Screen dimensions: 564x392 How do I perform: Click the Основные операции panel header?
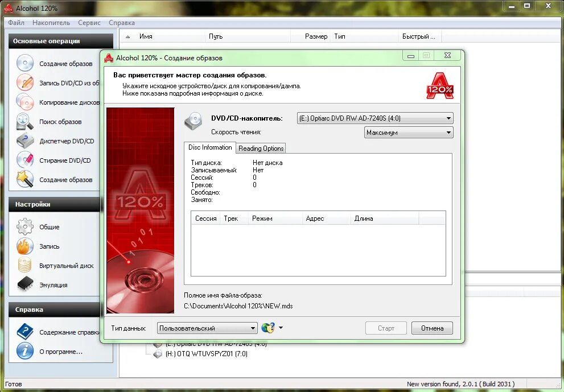coord(61,41)
